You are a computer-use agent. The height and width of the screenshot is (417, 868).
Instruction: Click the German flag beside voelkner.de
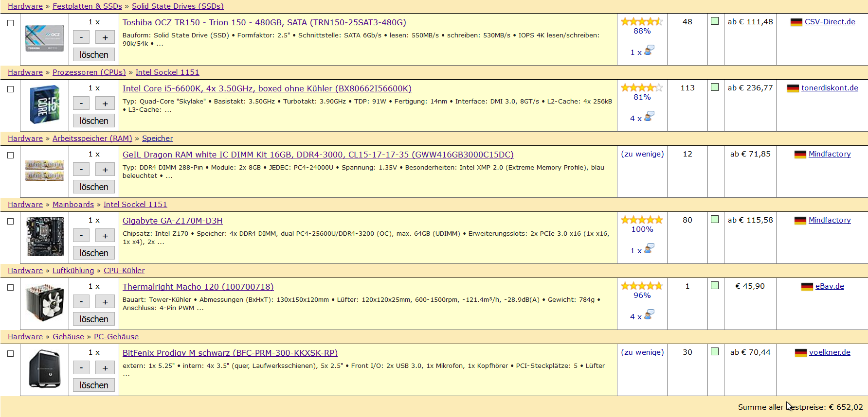[x=801, y=353]
